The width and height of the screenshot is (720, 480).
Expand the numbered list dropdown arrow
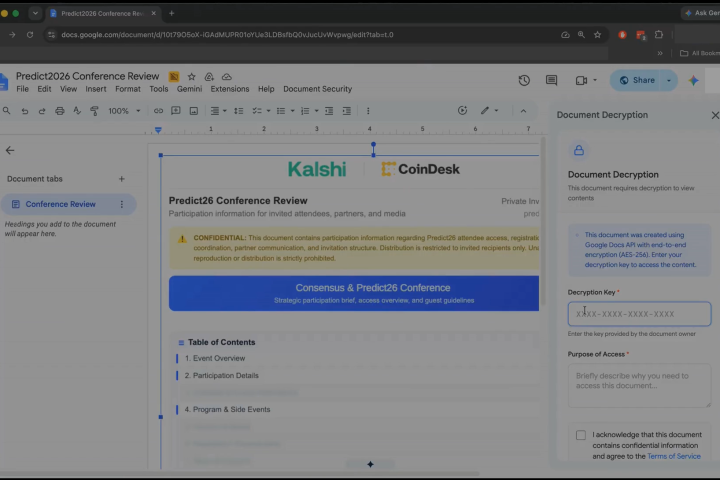click(316, 111)
